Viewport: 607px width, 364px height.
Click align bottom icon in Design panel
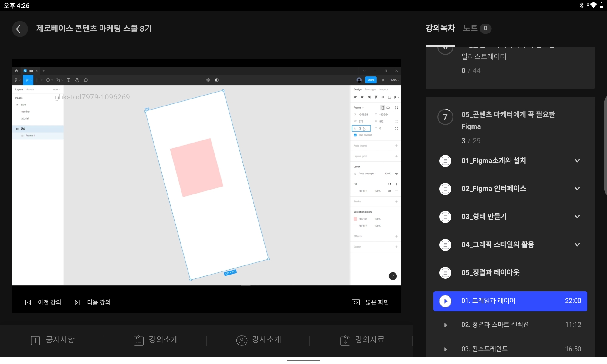click(x=389, y=97)
